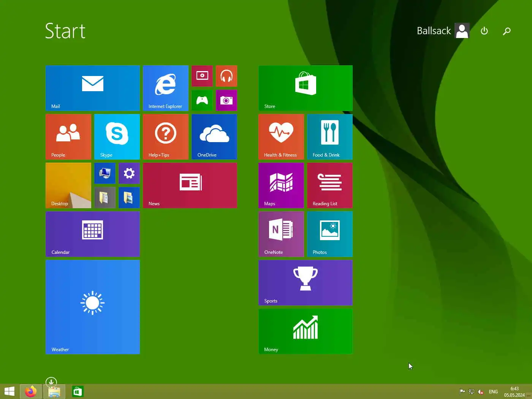
Task: Click the Action Center flag tray icon
Action: pos(462,391)
